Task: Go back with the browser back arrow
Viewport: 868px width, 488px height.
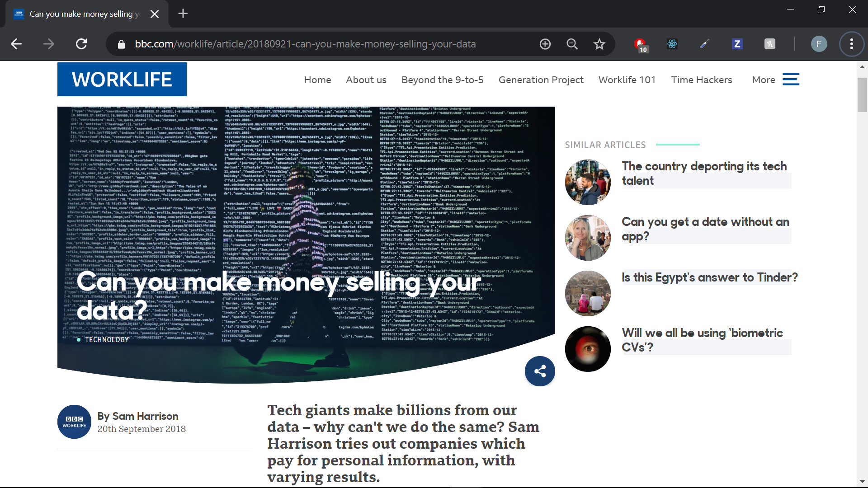Action: click(16, 44)
